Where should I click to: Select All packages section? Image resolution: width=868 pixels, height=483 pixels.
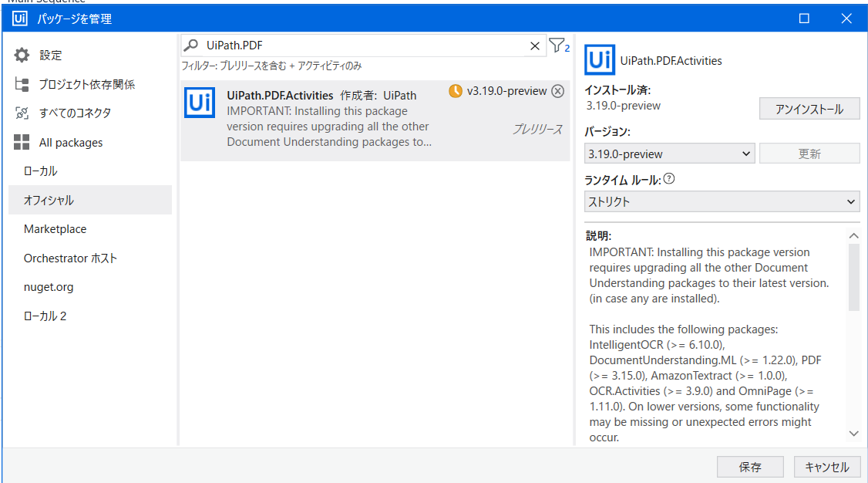71,142
